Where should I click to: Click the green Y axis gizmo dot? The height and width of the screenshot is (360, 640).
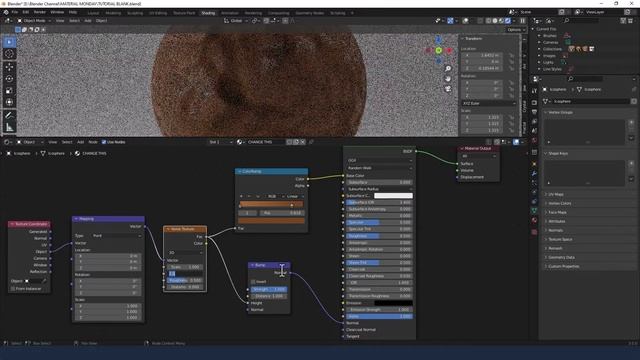click(439, 51)
